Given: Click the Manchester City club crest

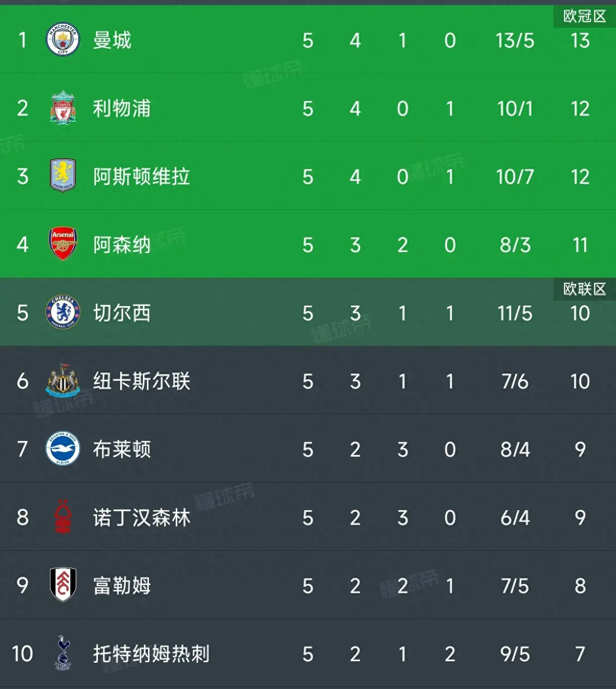Looking at the screenshot, I should click(63, 40).
